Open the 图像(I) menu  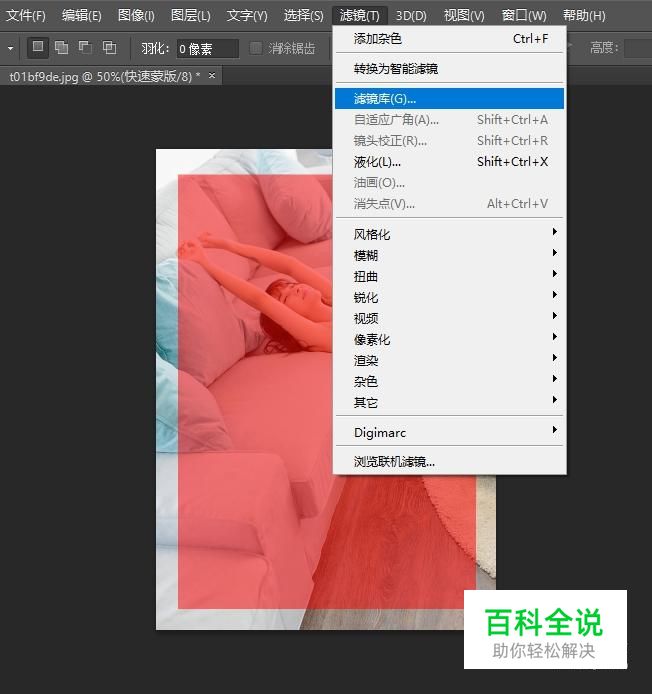(x=136, y=16)
